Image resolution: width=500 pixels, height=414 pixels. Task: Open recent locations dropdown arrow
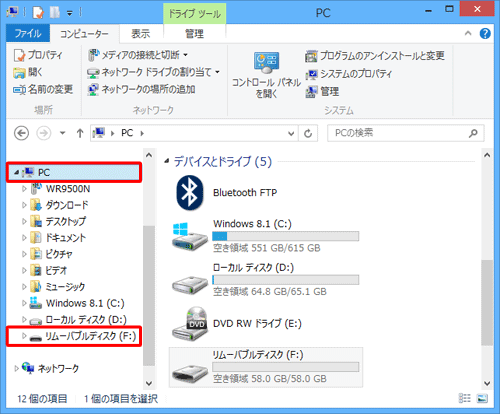coord(62,133)
